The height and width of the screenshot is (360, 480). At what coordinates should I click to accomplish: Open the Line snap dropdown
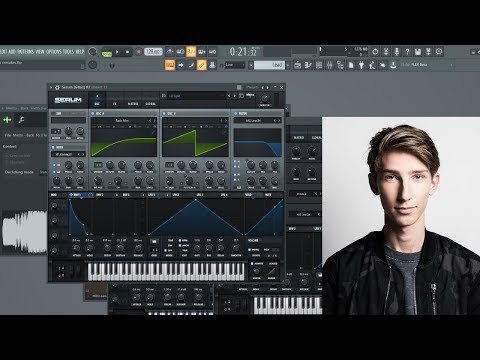pos(234,65)
